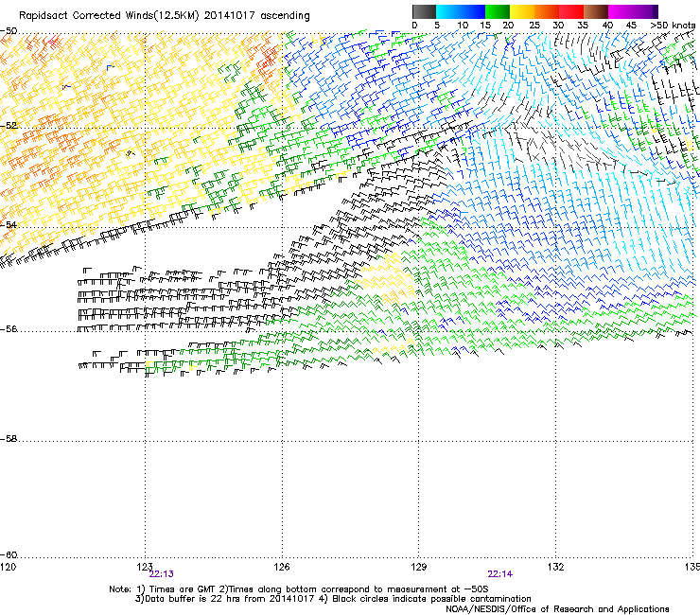Click the 'NOAA/NESDIS/Office of Research and Applications' credit
This screenshot has height=615, width=700.
coord(557,609)
